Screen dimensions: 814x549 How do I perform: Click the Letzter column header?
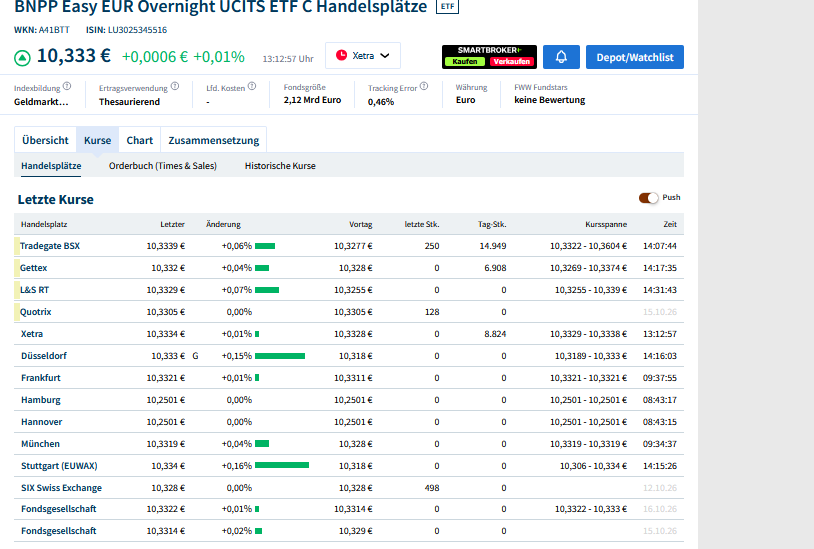coord(172,224)
